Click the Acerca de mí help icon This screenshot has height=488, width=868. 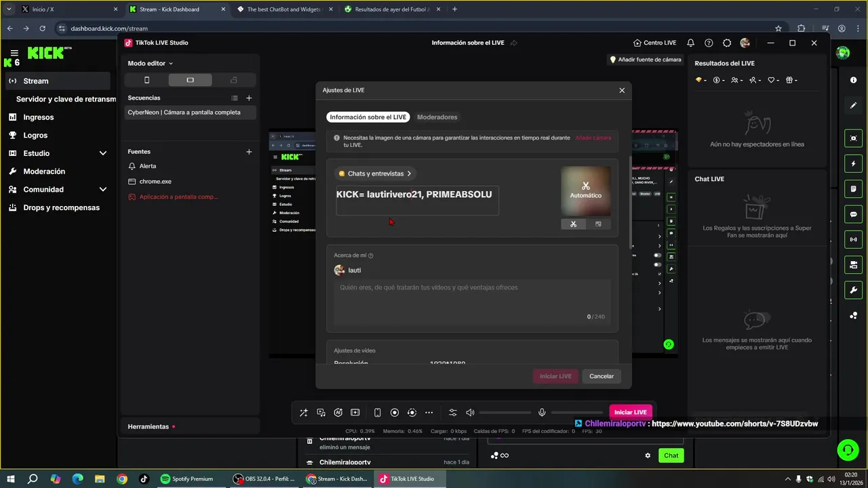coord(370,256)
